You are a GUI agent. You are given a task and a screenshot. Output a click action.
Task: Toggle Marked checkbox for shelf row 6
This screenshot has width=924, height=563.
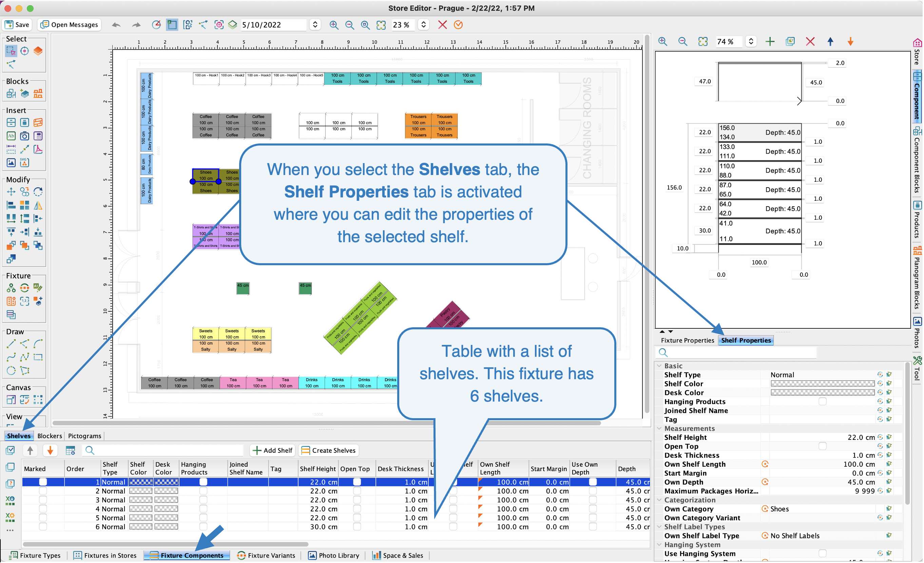click(x=43, y=527)
